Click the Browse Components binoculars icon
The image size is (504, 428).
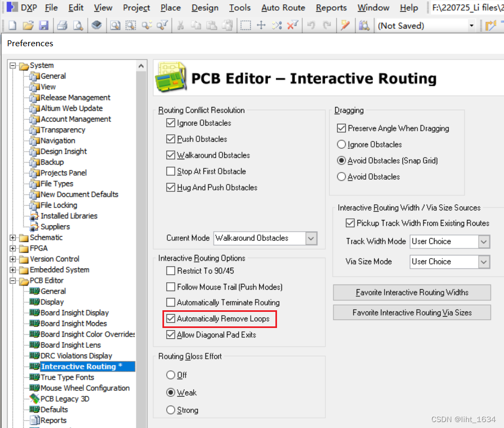[x=364, y=25]
